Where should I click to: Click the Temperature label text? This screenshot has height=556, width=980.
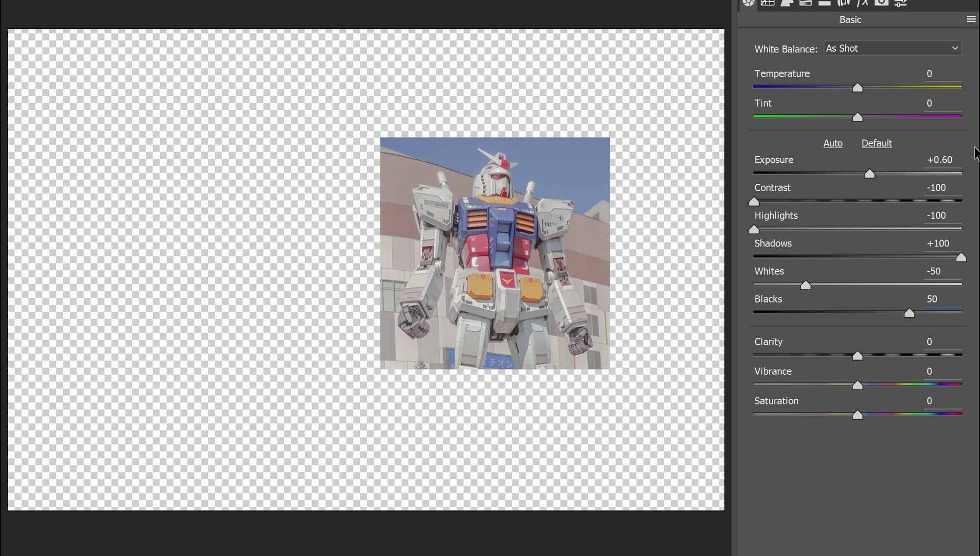click(x=782, y=74)
